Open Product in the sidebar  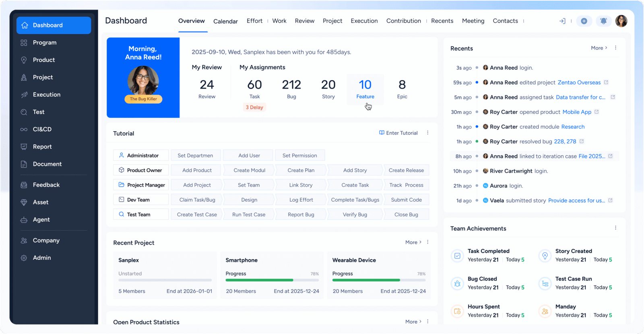[x=54, y=60]
